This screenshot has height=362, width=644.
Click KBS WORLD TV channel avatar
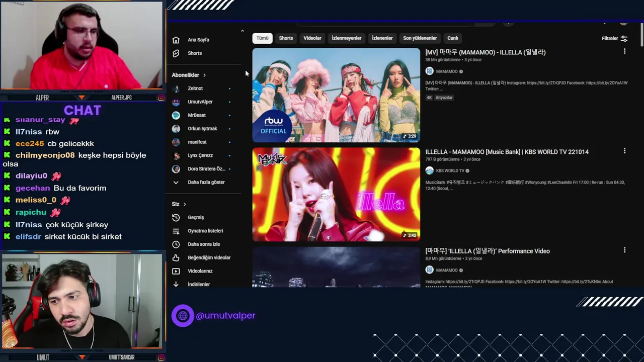429,170
